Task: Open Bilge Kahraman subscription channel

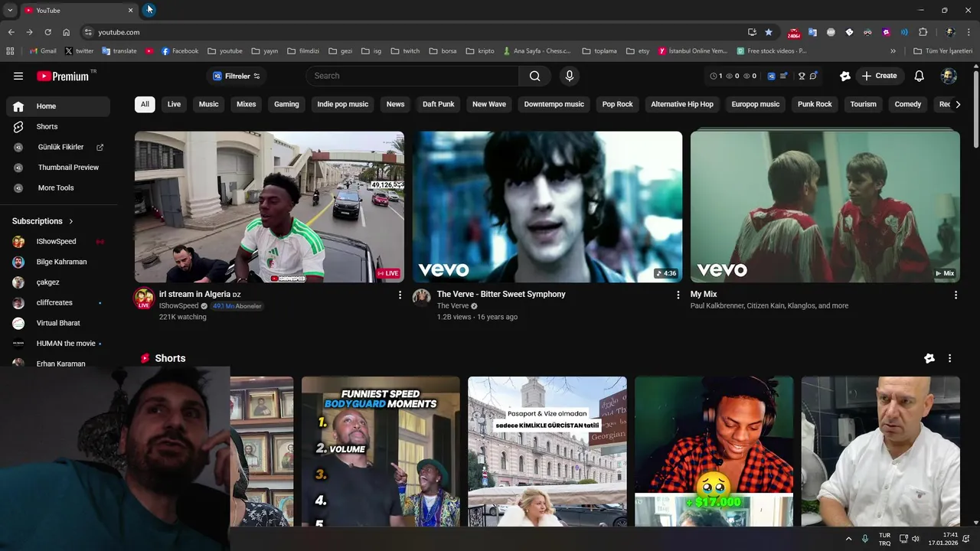Action: pyautogui.click(x=58, y=262)
